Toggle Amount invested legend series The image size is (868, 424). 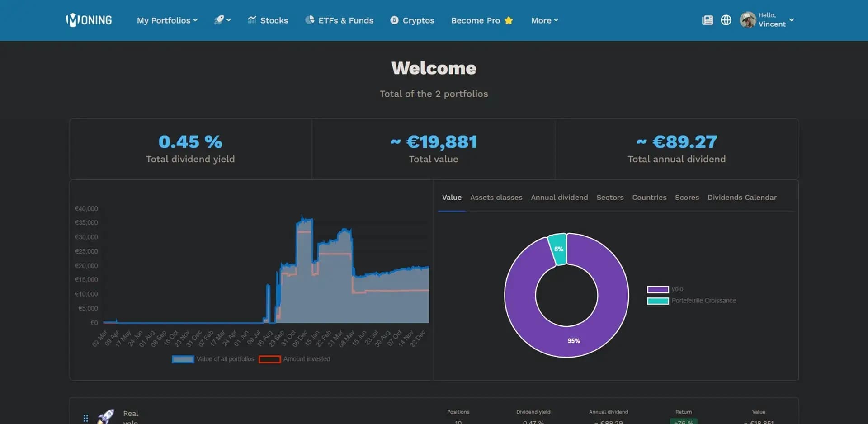(294, 359)
